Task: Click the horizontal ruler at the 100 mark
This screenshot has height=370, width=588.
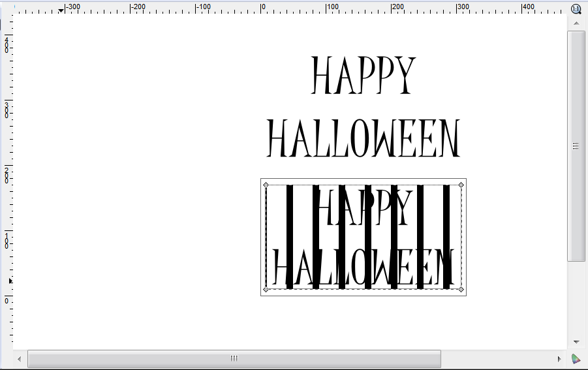Action: coord(327,8)
